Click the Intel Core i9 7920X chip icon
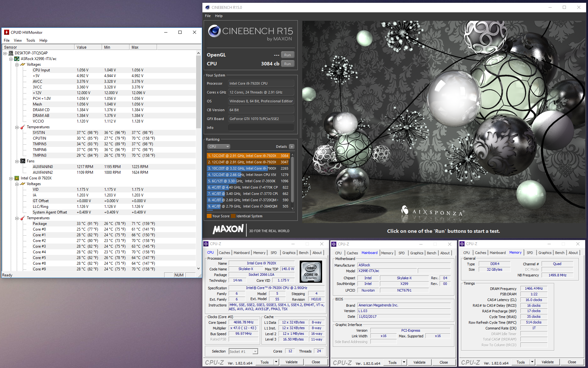This screenshot has width=588, height=368. point(17,178)
